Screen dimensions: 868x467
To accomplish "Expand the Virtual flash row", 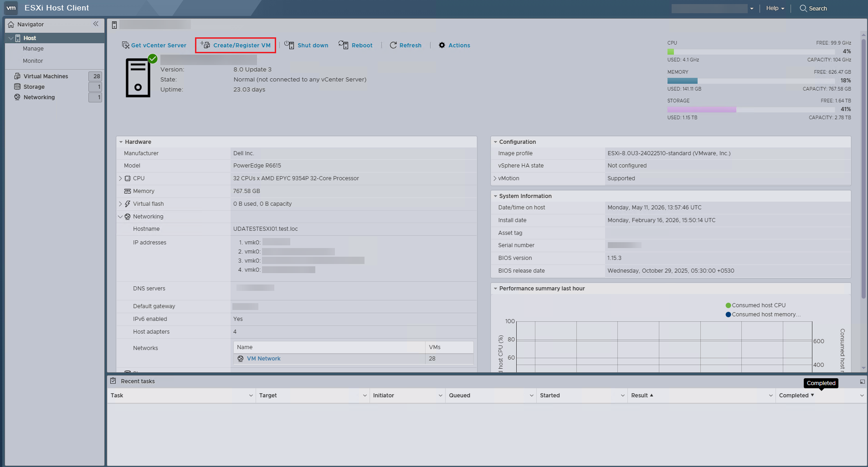I will pyautogui.click(x=120, y=204).
